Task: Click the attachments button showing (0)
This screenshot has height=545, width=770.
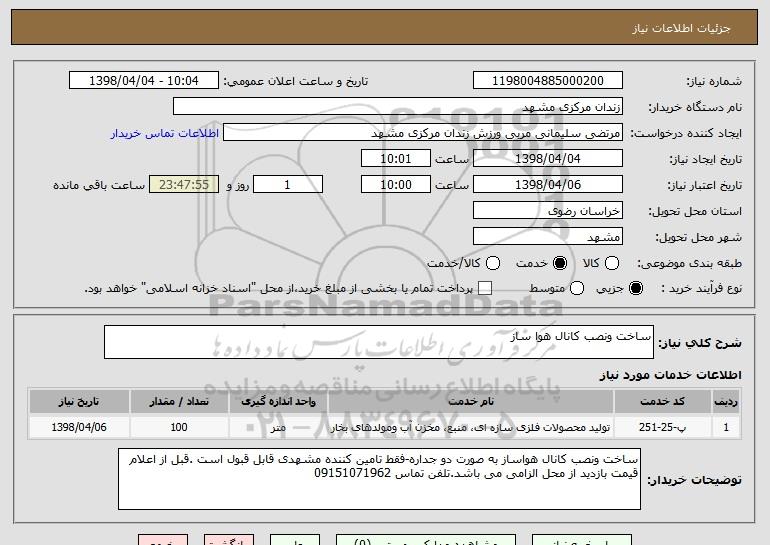Action: point(426,540)
